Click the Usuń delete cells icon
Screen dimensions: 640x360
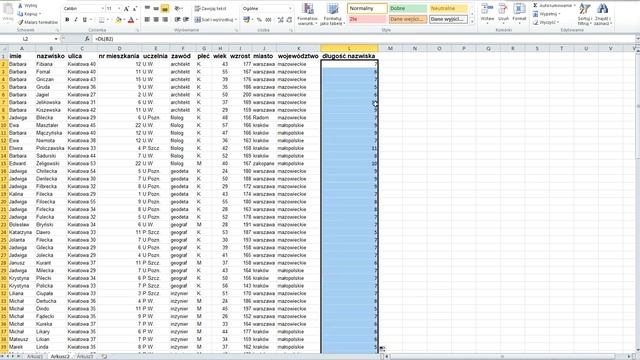pyautogui.click(x=503, y=9)
